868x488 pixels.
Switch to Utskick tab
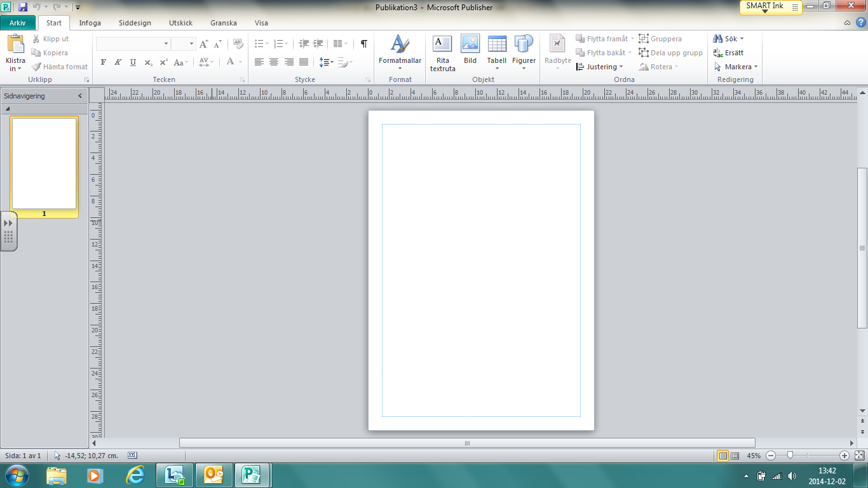pos(180,23)
